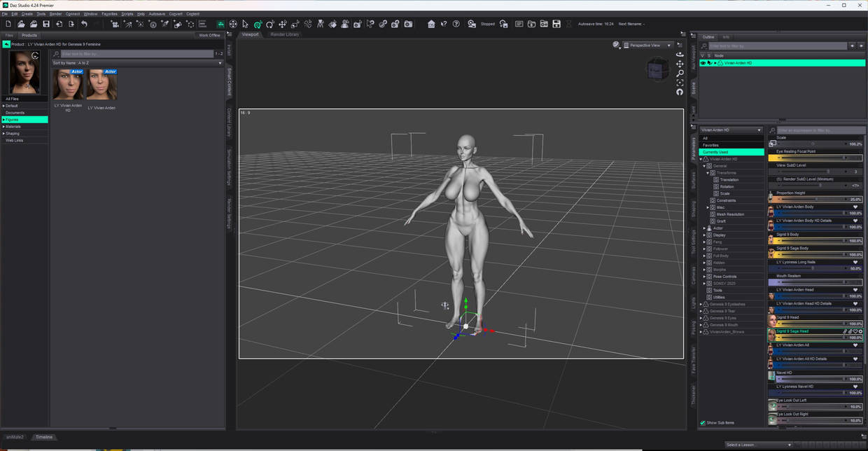The height and width of the screenshot is (451, 868).
Task: Expand Vivian Arden HD scene node
Action: coord(715,63)
